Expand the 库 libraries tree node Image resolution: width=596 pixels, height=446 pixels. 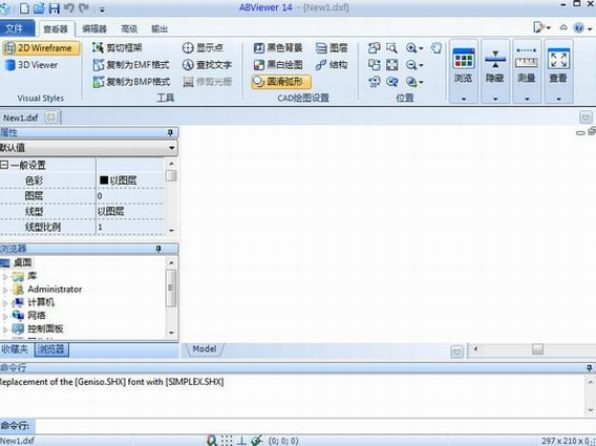[5, 276]
